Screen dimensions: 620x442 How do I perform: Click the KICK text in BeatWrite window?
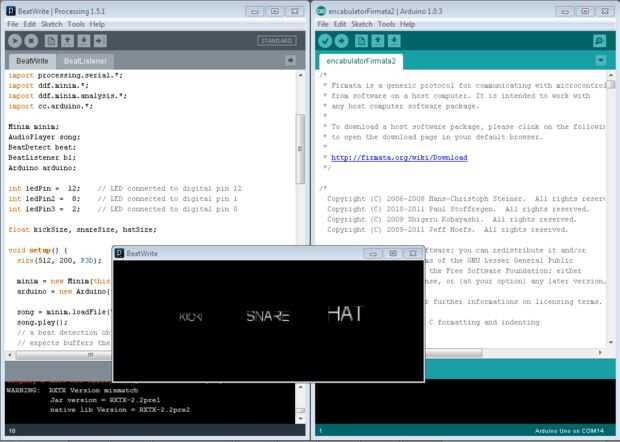[191, 316]
